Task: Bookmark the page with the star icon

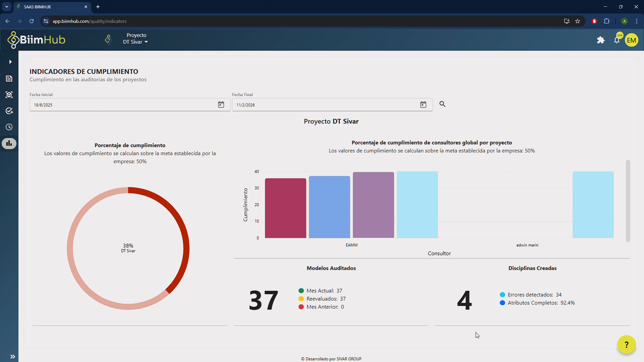Action: 578,21
